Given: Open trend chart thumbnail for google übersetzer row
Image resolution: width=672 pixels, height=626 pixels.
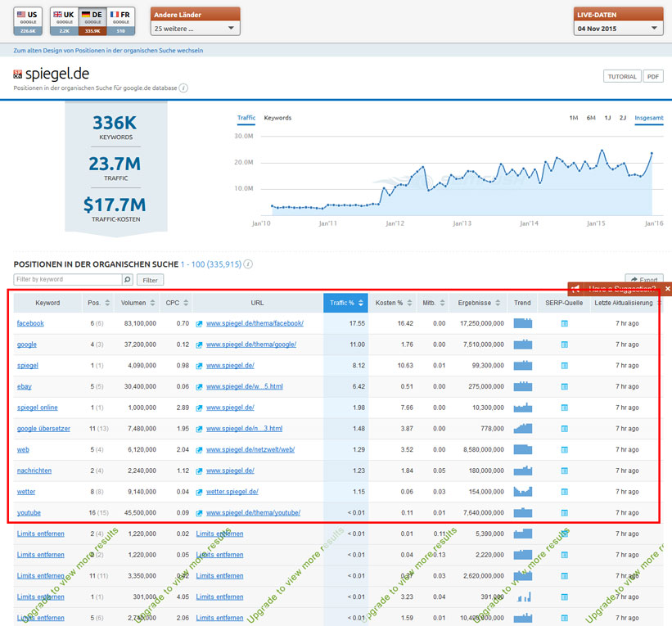Looking at the screenshot, I should click(x=523, y=429).
